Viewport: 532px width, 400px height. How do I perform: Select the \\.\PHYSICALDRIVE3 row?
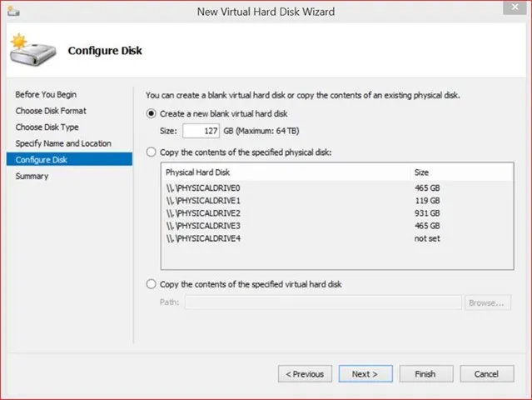(337, 226)
